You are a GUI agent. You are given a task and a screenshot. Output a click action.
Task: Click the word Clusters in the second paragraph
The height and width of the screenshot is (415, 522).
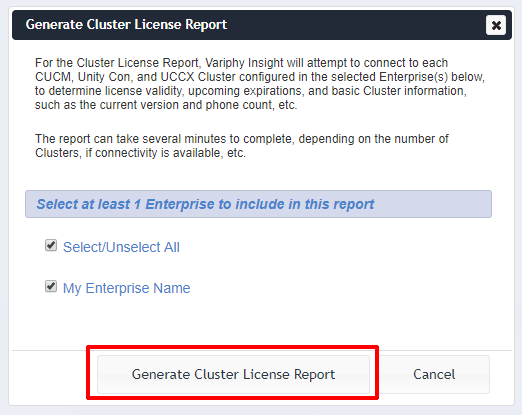click(x=57, y=153)
